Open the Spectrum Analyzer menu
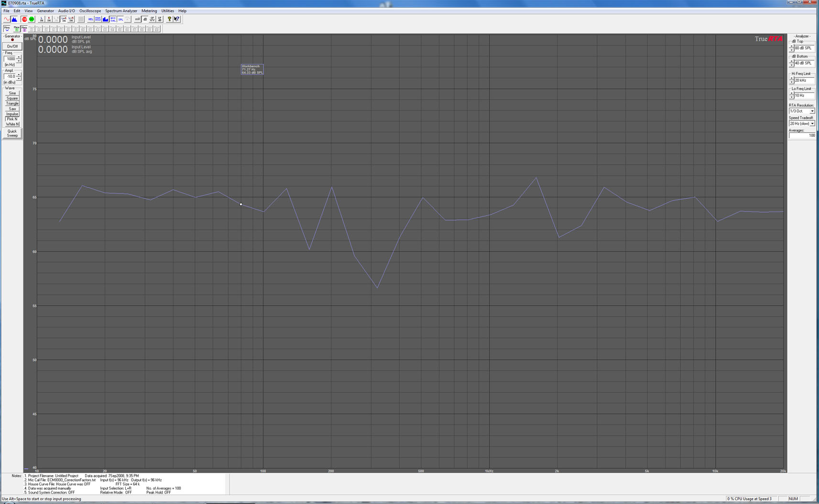Viewport: 819px width, 504px height. [x=121, y=11]
